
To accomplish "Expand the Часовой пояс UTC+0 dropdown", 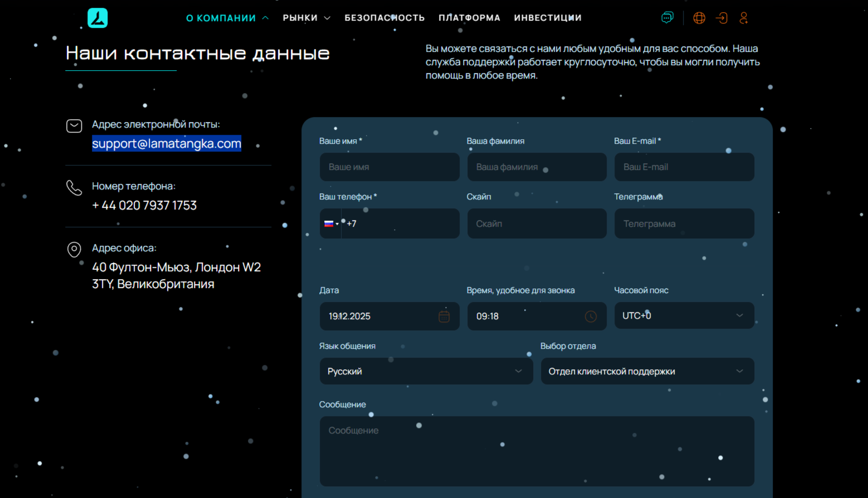I will click(684, 316).
